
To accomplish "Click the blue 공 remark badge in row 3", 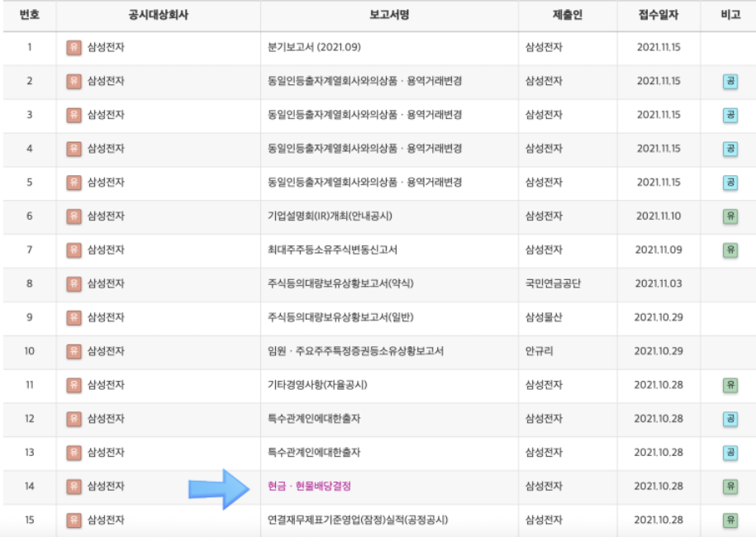I will pos(730,115).
